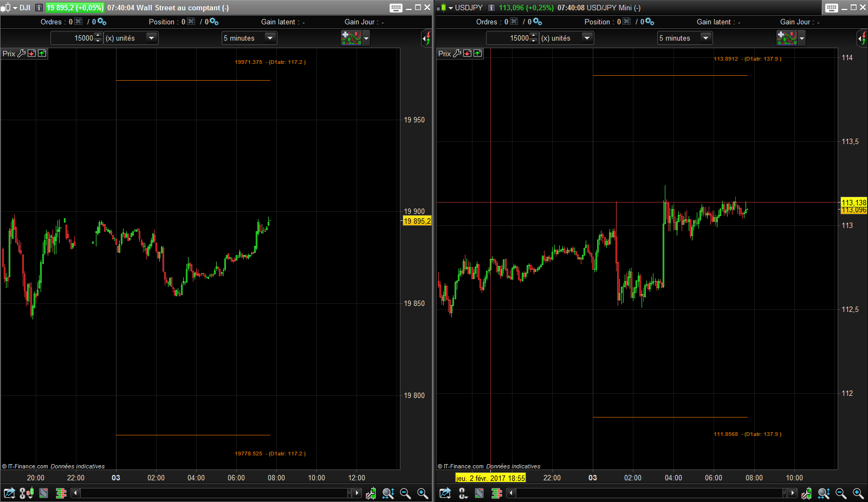Screen dimensions: 868x502
Task: Click the Prix label on the DJI chart
Action: [x=9, y=54]
